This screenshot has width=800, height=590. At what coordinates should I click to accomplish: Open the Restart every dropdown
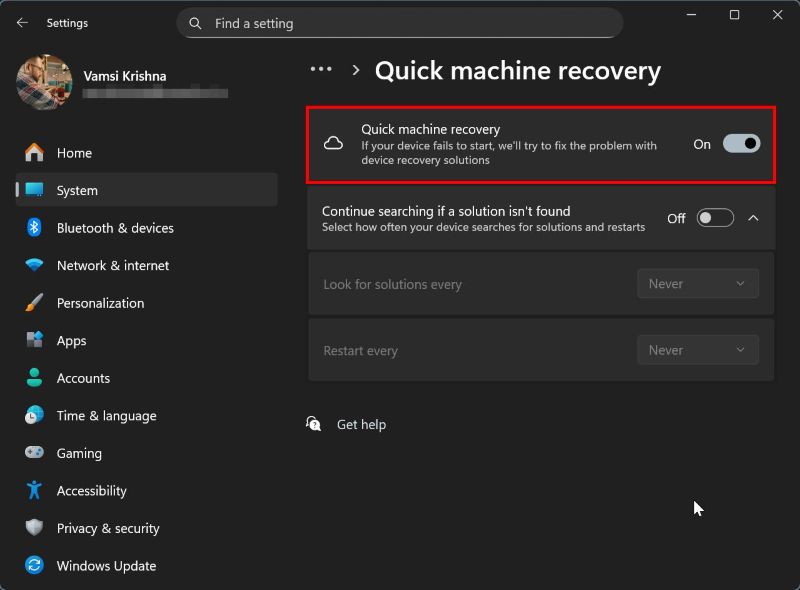pyautogui.click(x=697, y=351)
